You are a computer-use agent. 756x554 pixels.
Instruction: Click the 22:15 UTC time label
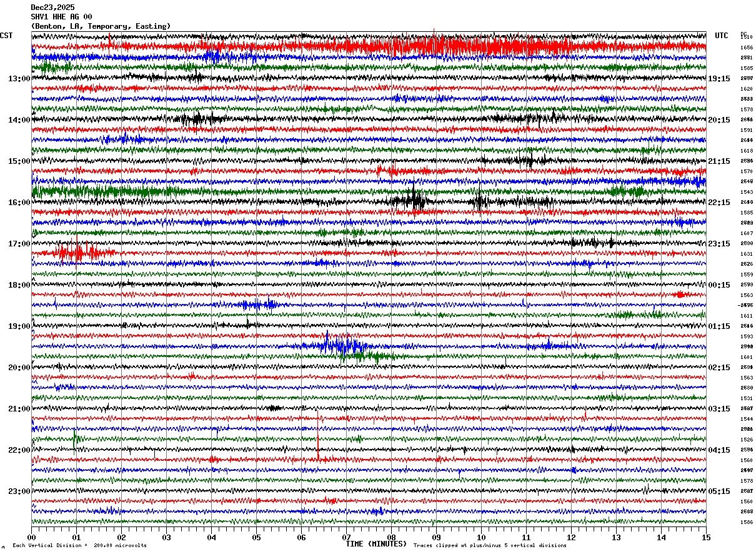pyautogui.click(x=719, y=203)
